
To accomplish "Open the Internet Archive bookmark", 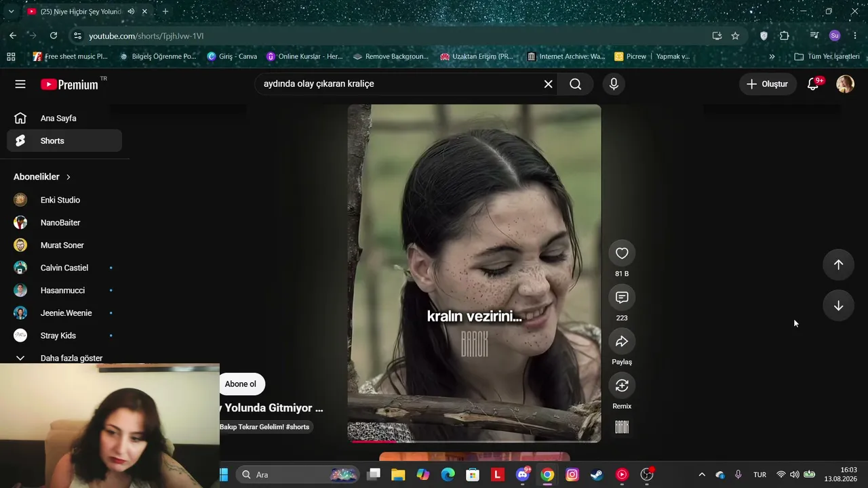I will (x=566, y=56).
